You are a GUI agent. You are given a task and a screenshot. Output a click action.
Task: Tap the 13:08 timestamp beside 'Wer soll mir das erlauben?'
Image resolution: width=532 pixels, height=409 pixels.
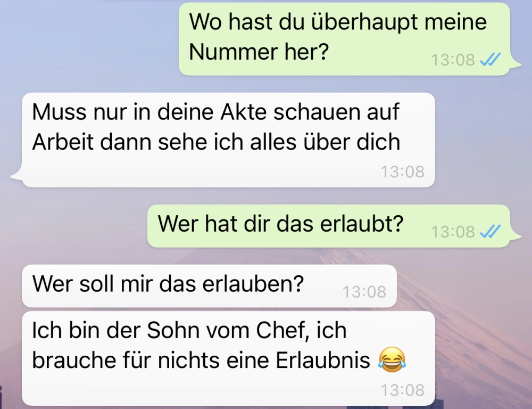(364, 292)
